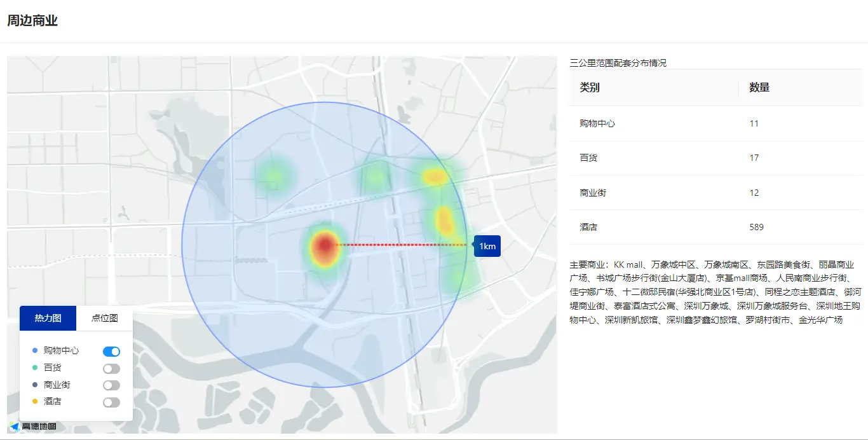Click the red heatmap hotspot center

tap(325, 244)
